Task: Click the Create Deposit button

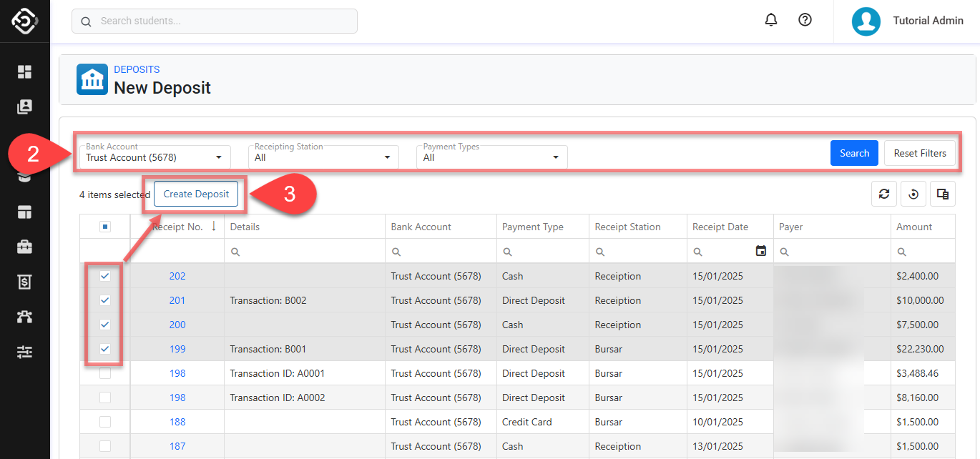Action: tap(196, 194)
